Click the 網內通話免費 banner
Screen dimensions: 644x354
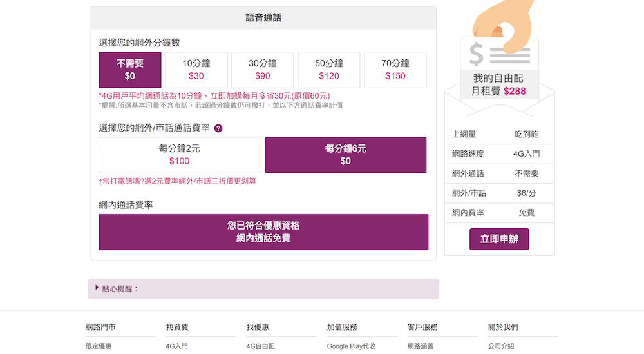(x=263, y=232)
